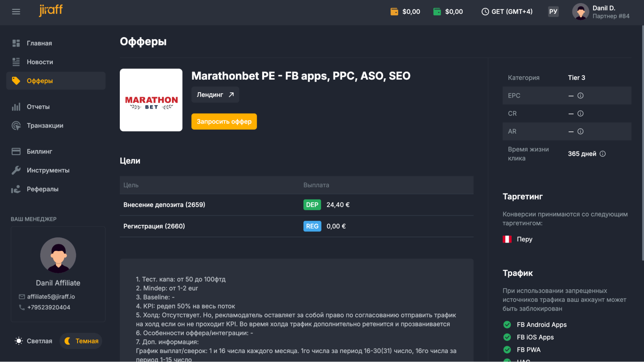Click the Инструменты wrench icon

click(16, 170)
